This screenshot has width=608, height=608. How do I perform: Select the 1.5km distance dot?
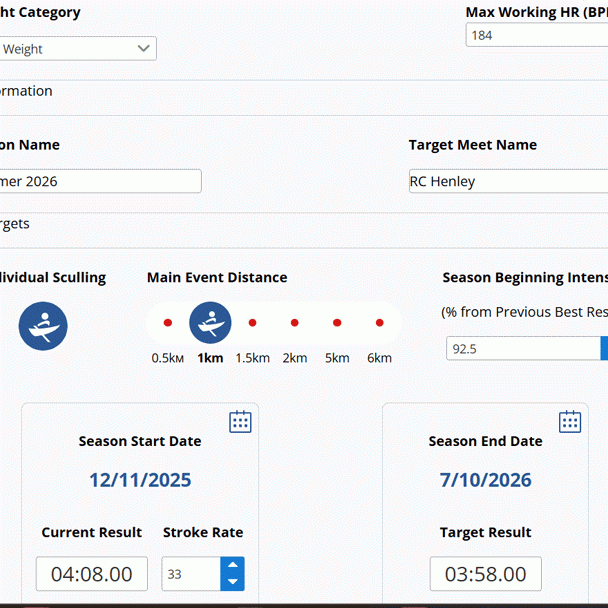pyautogui.click(x=252, y=323)
